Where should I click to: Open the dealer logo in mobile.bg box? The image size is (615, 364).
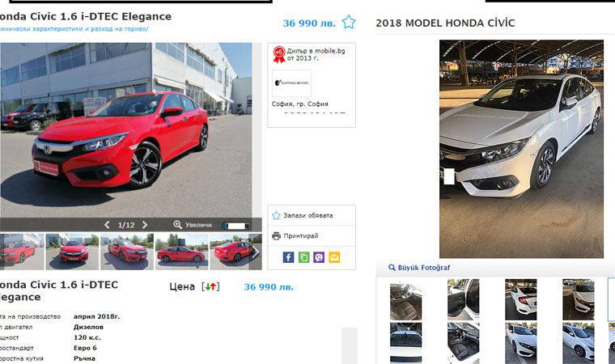pyautogui.click(x=291, y=83)
